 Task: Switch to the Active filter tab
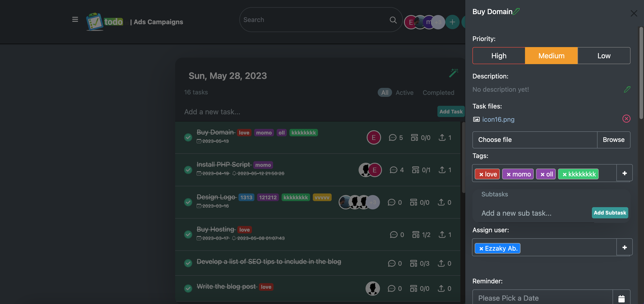[x=404, y=93]
